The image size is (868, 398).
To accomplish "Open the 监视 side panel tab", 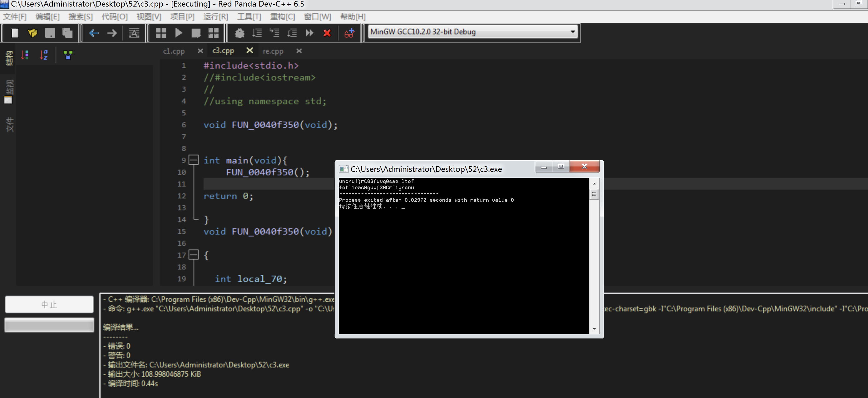I will click(8, 91).
